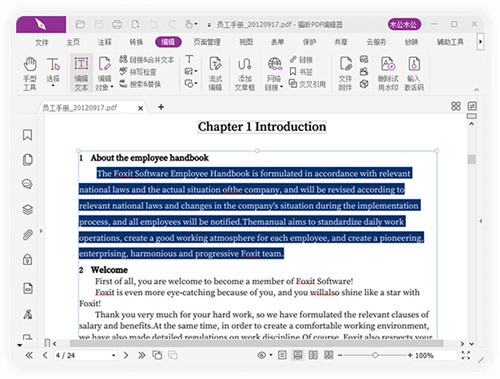The width and height of the screenshot is (500, 379).
Task: Go to the previous page
Action: click(45, 355)
